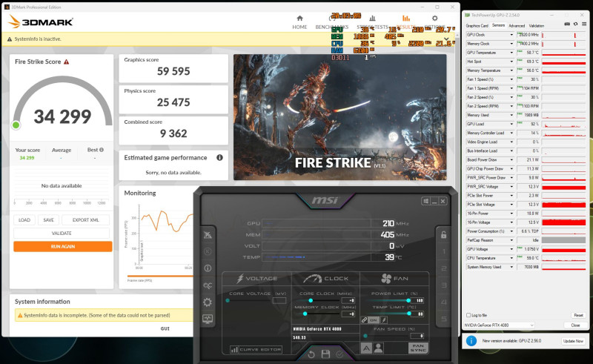
Task: Open the GPU Clock sensor dropdown
Action: [x=511, y=35]
